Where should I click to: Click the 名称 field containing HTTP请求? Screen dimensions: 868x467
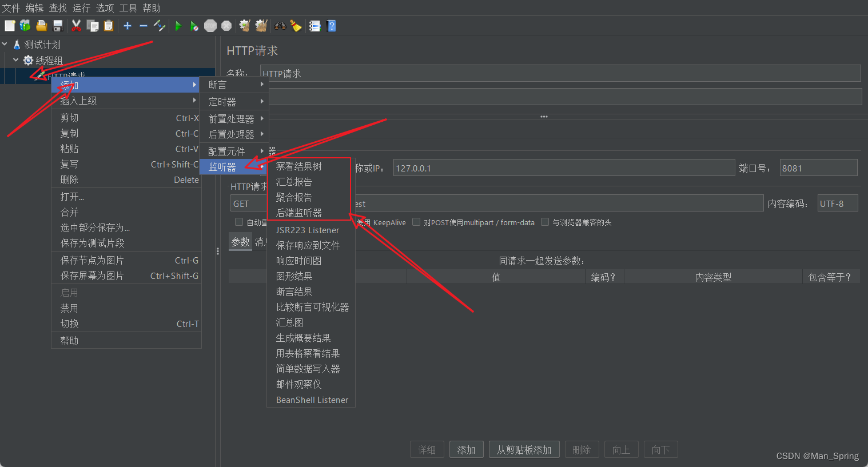pyautogui.click(x=560, y=73)
